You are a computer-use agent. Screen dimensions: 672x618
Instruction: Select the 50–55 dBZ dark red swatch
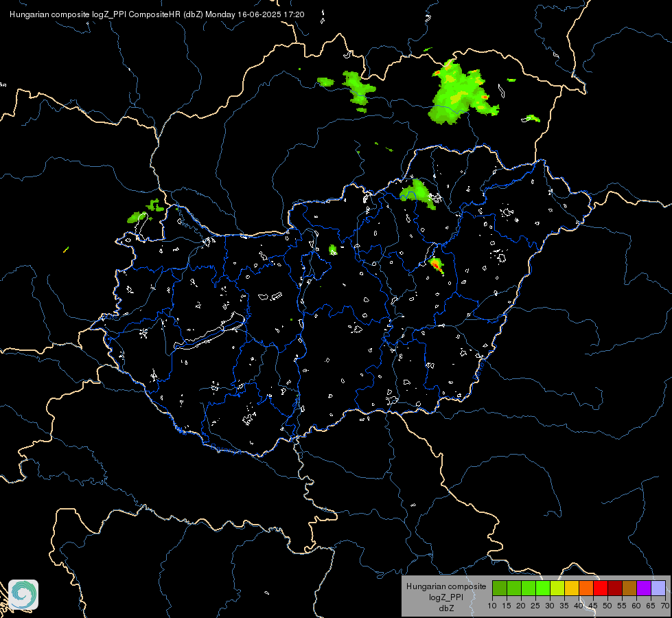[x=615, y=588]
